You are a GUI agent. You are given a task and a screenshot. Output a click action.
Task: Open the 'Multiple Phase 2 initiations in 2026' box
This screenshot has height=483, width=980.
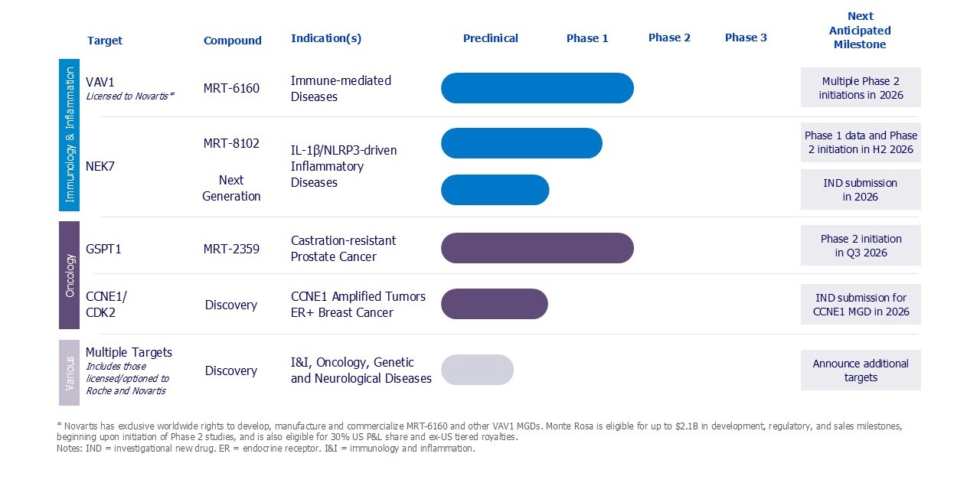pos(861,87)
